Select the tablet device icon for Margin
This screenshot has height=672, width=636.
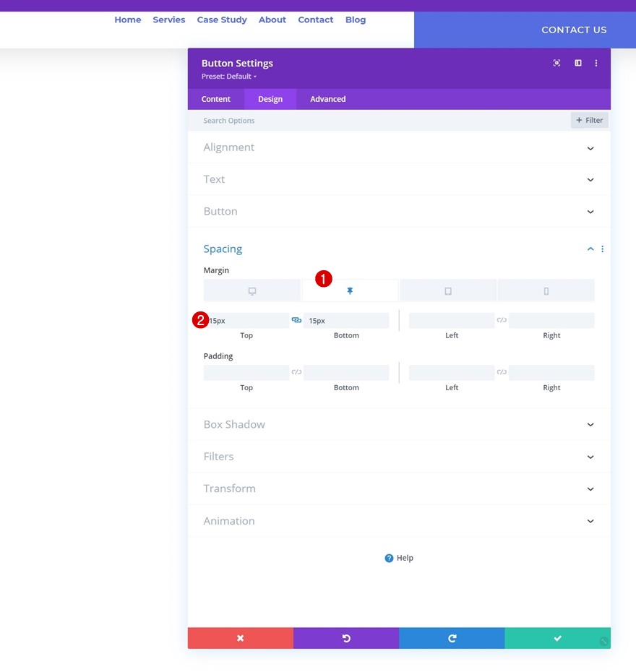click(x=448, y=291)
